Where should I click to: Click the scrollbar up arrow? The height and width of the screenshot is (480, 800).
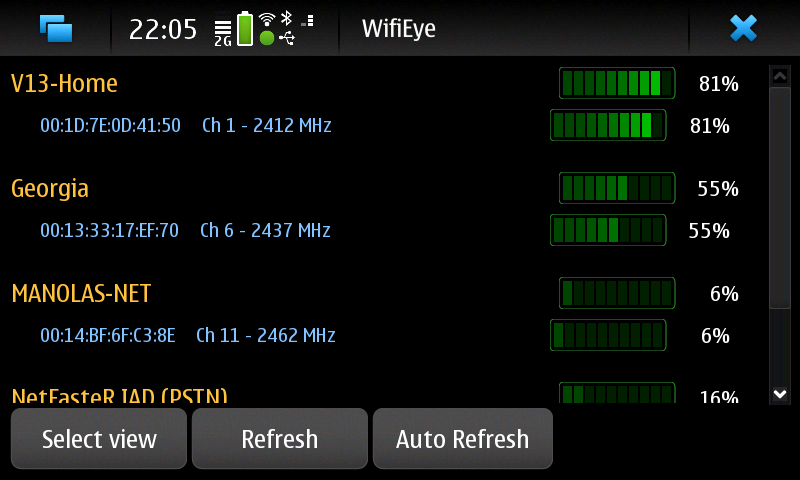(780, 77)
